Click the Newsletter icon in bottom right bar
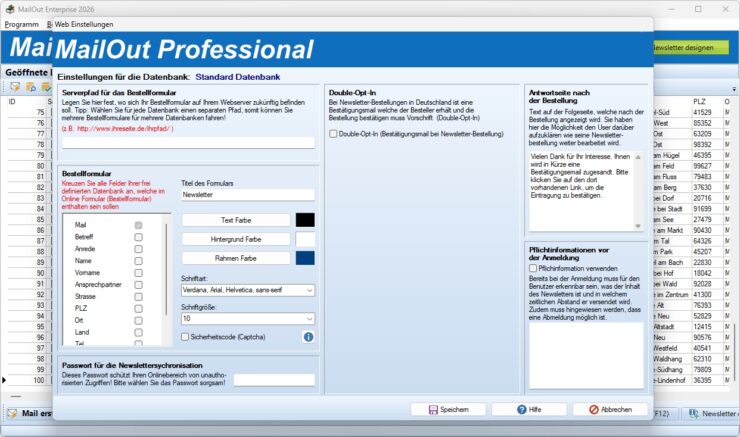 click(694, 413)
